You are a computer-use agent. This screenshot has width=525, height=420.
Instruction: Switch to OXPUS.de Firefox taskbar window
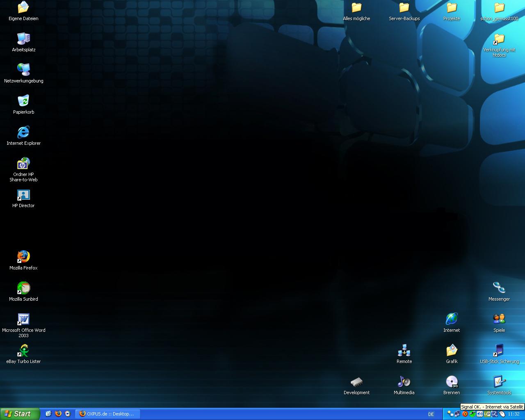click(107, 414)
